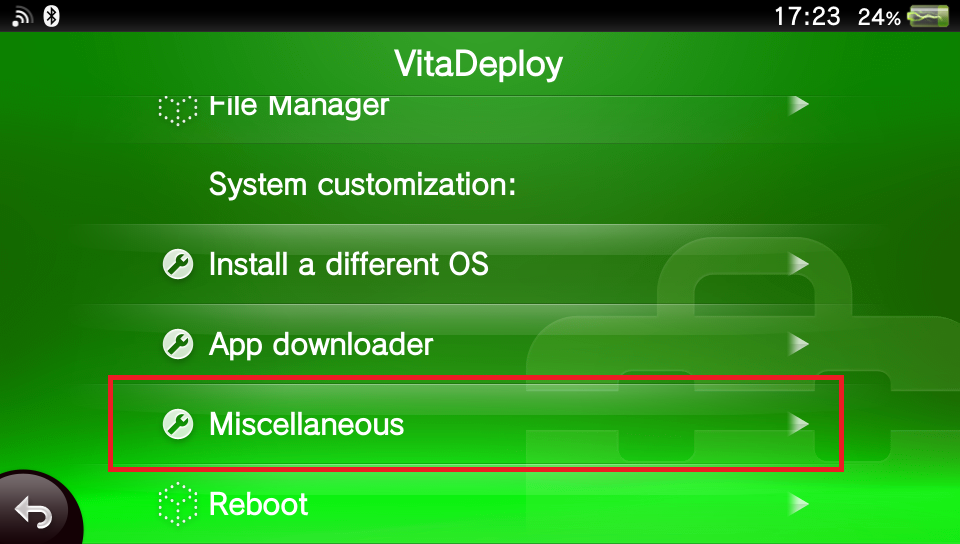Choose the Reboot option
Image resolution: width=960 pixels, height=544 pixels.
pos(258,504)
